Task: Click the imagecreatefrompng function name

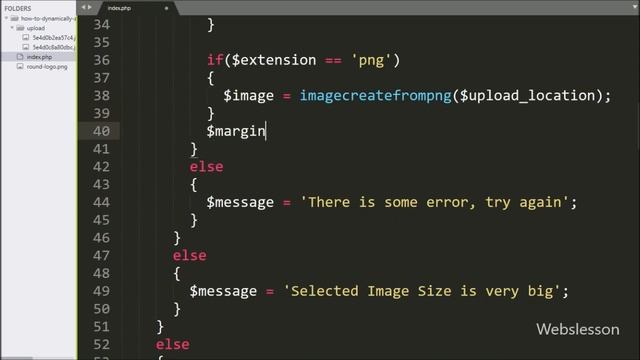Action: click(x=376, y=96)
